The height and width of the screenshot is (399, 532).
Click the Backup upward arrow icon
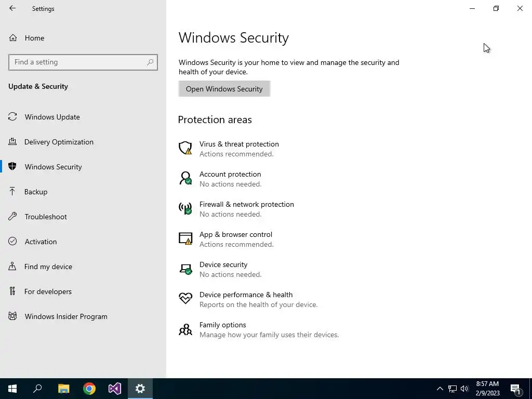12,191
